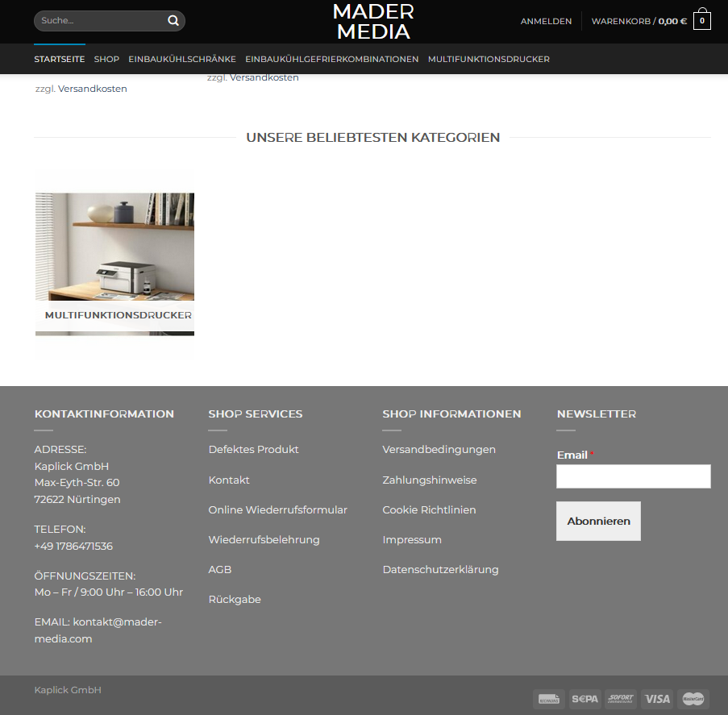Image resolution: width=728 pixels, height=715 pixels.
Task: Click the SEPA payment icon
Action: click(584, 699)
